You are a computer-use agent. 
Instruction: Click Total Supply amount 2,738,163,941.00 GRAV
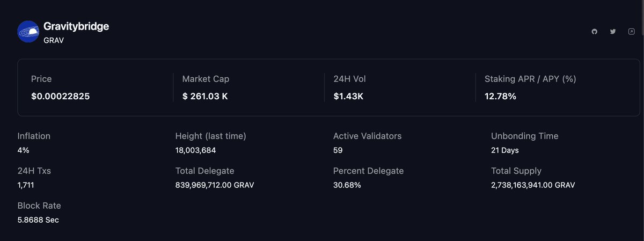pyautogui.click(x=533, y=185)
